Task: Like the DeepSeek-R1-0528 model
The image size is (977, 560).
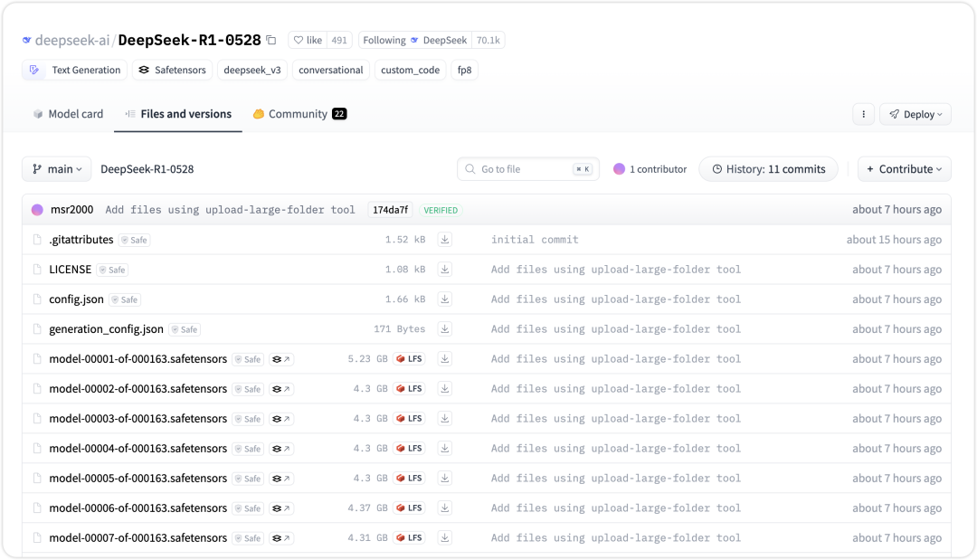Action: click(x=308, y=41)
